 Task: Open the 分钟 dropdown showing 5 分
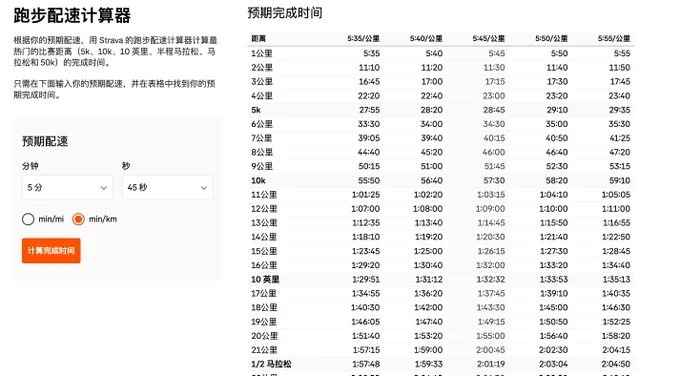click(68, 188)
